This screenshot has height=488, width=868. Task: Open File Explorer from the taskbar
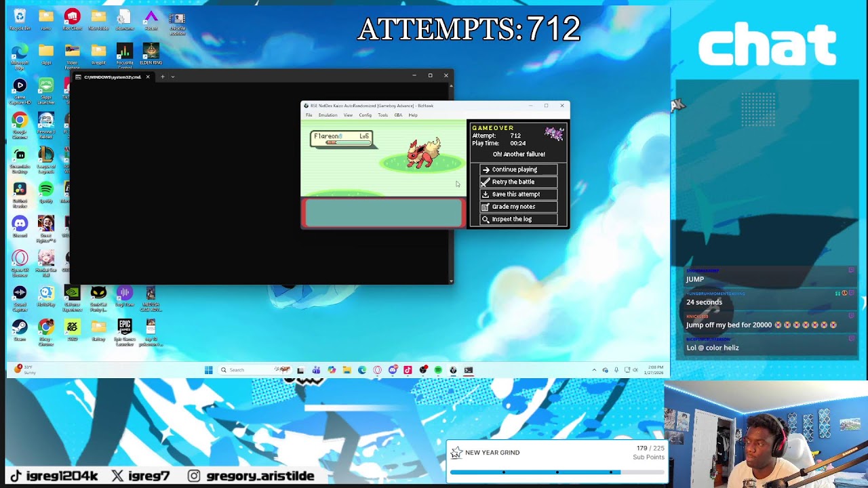point(347,370)
